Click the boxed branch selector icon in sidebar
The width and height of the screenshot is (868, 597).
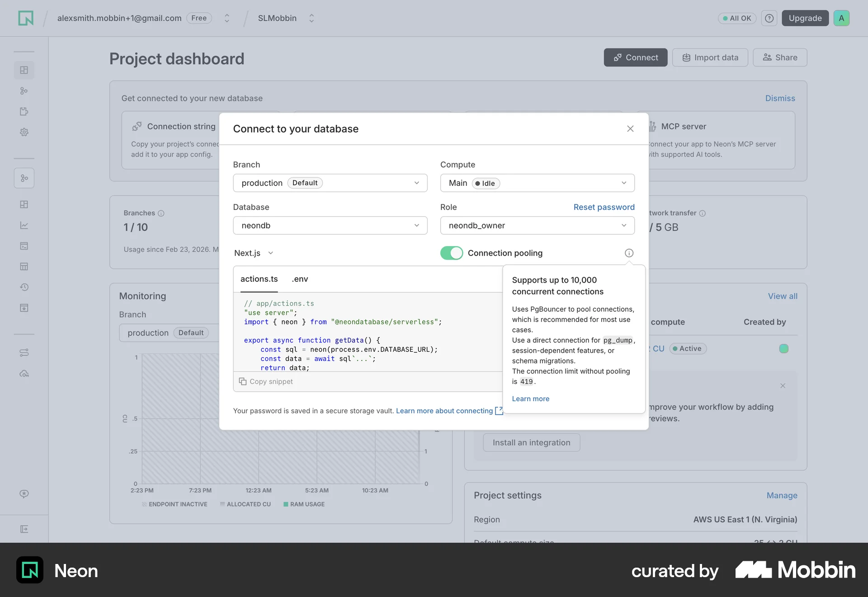pyautogui.click(x=24, y=178)
